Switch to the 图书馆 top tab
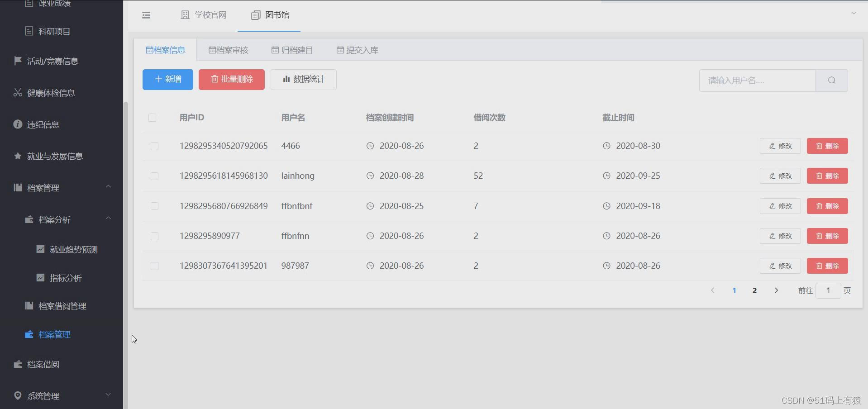The image size is (868, 409). point(270,15)
